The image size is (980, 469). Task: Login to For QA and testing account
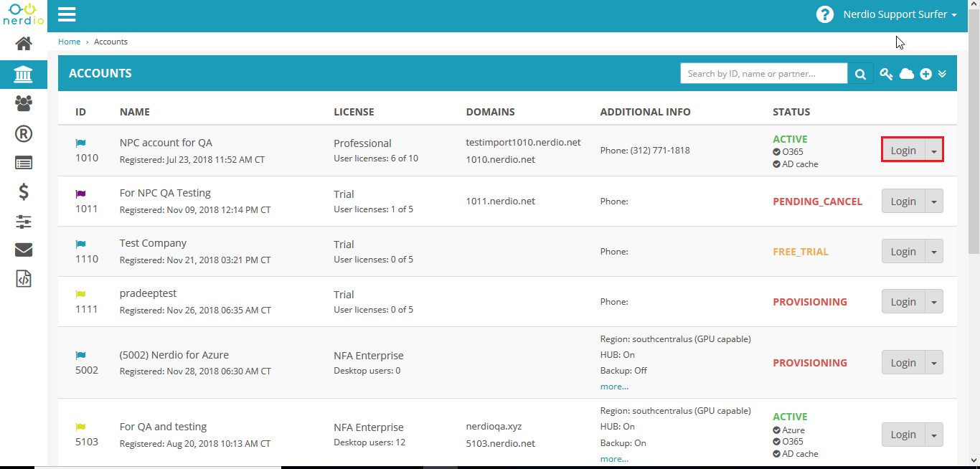tap(903, 435)
